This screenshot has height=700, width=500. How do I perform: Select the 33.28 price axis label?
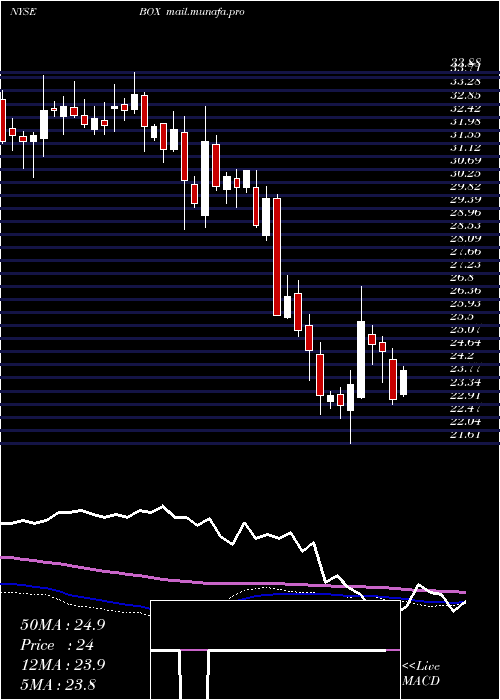(465, 82)
